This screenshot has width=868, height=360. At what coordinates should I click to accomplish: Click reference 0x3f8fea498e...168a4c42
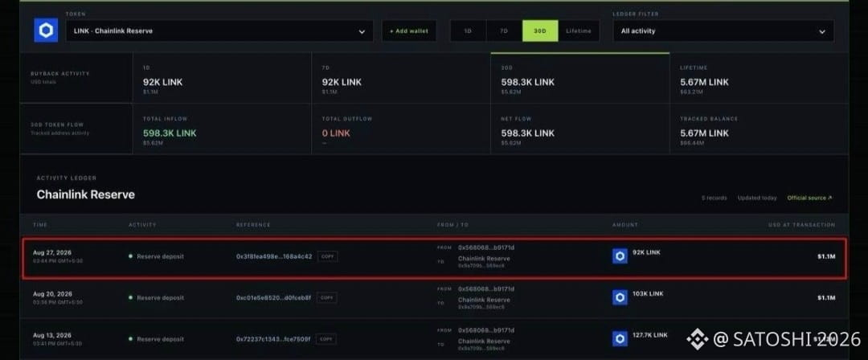[274, 256]
